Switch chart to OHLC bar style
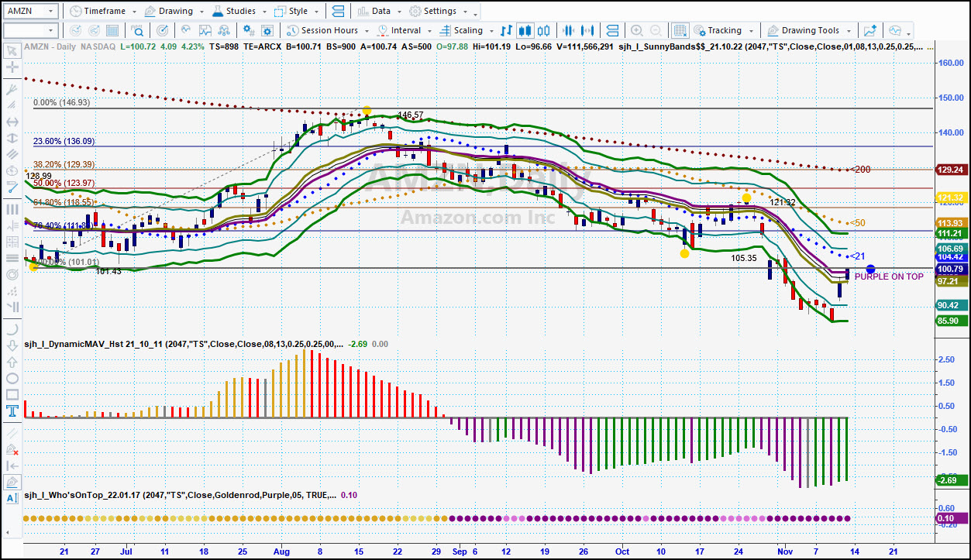This screenshot has width=971, height=560. pyautogui.click(x=506, y=31)
